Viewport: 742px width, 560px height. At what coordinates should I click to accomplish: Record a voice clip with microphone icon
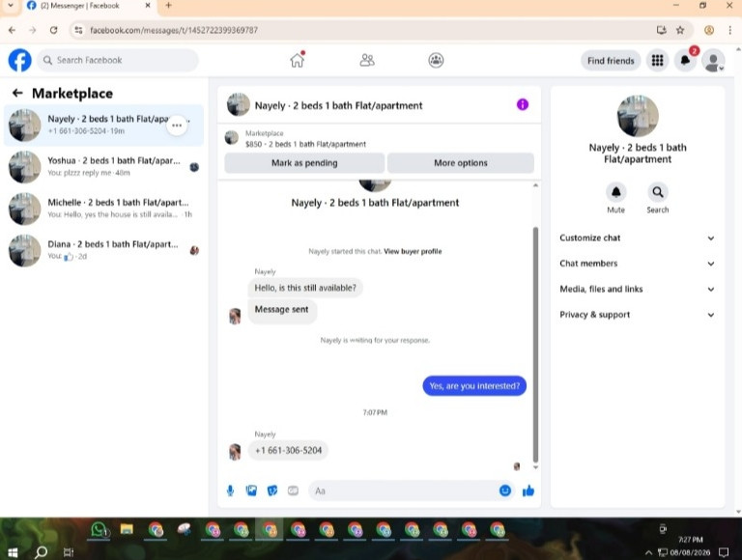231,490
